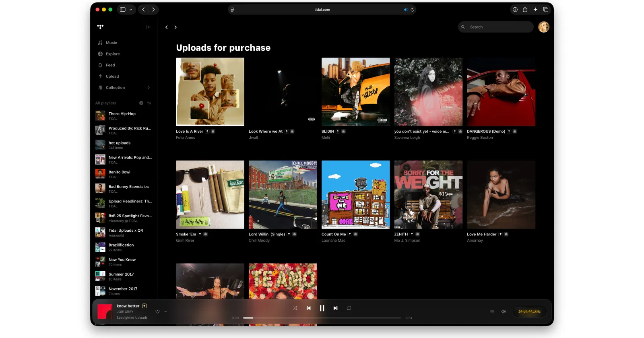Image resolution: width=644 pixels, height=338 pixels.
Task: Click Safari's forward navigation button
Action: pos(153,10)
